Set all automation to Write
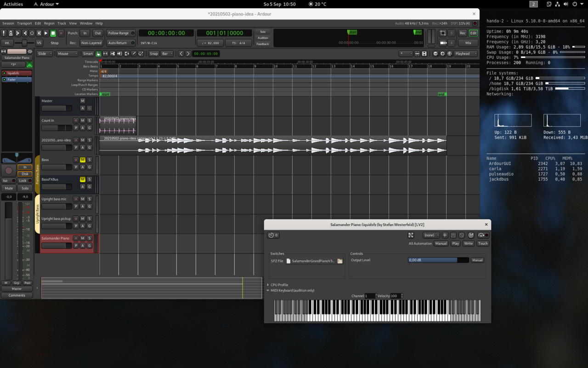Screen dimensions: 588x368 pos(468,243)
